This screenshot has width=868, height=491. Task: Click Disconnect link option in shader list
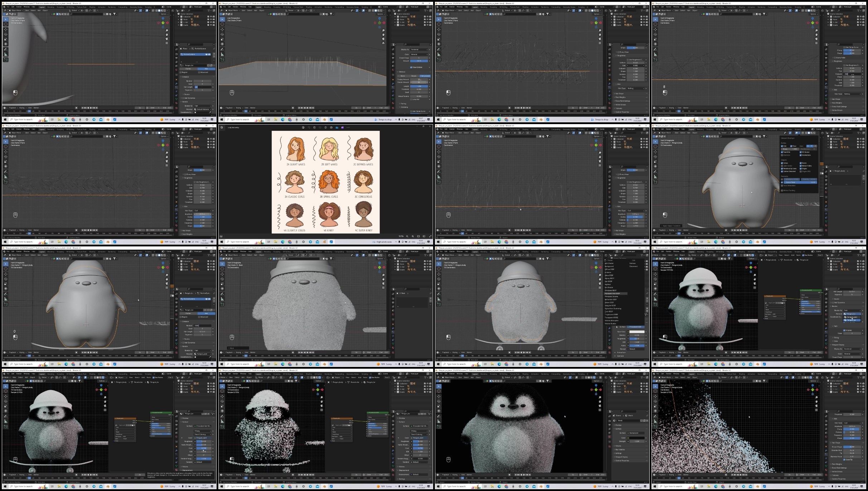[634, 266]
